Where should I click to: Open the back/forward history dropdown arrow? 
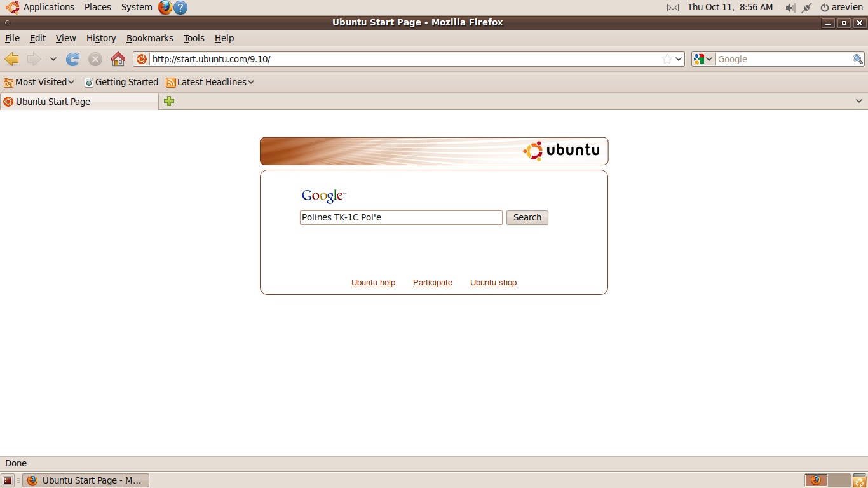[53, 59]
